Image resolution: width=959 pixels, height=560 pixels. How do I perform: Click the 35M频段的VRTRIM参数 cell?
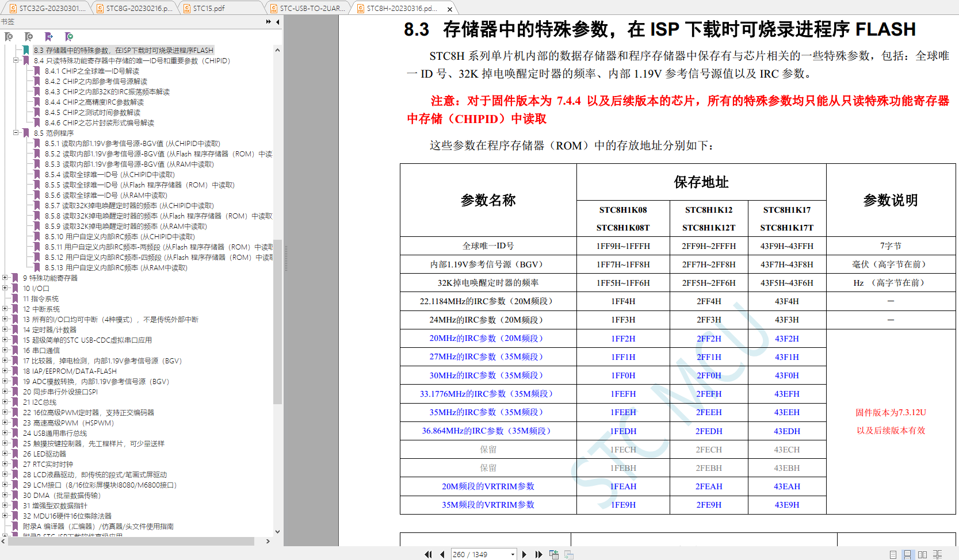488,504
